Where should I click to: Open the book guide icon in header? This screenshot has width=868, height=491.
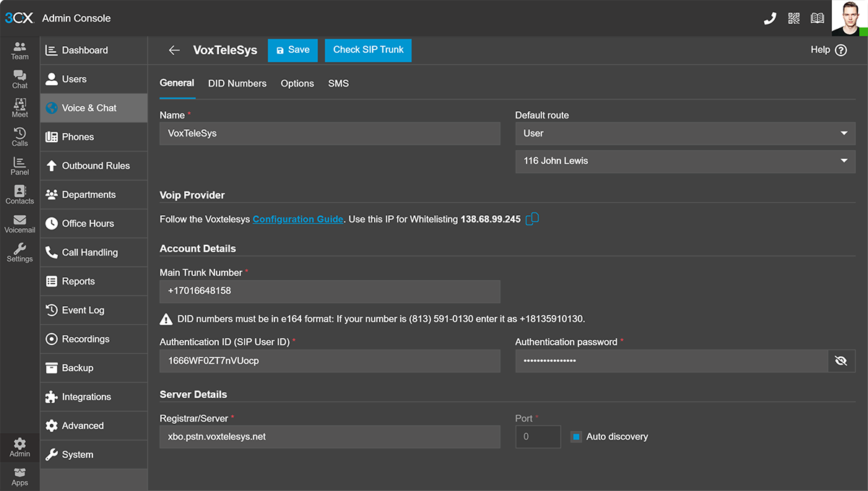click(x=817, y=18)
